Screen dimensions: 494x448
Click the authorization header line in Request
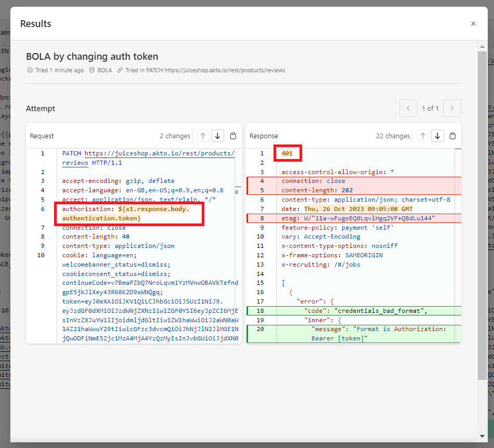(x=126, y=214)
